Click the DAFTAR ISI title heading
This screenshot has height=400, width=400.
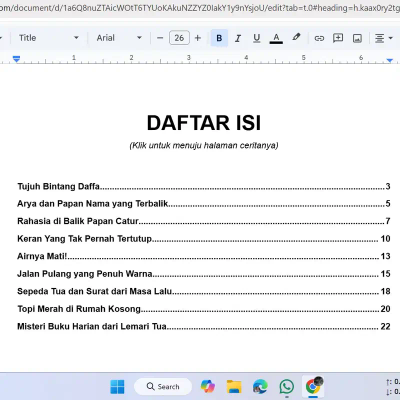click(x=204, y=123)
